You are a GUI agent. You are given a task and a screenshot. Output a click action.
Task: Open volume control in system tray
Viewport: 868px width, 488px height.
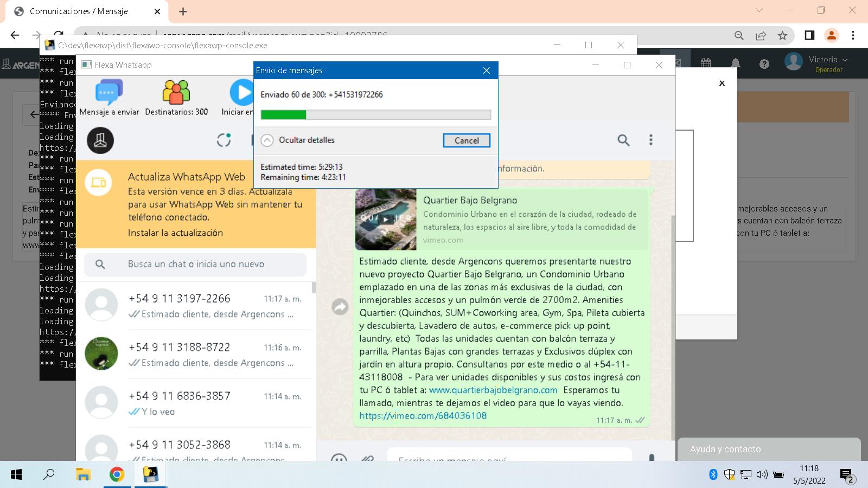point(762,475)
